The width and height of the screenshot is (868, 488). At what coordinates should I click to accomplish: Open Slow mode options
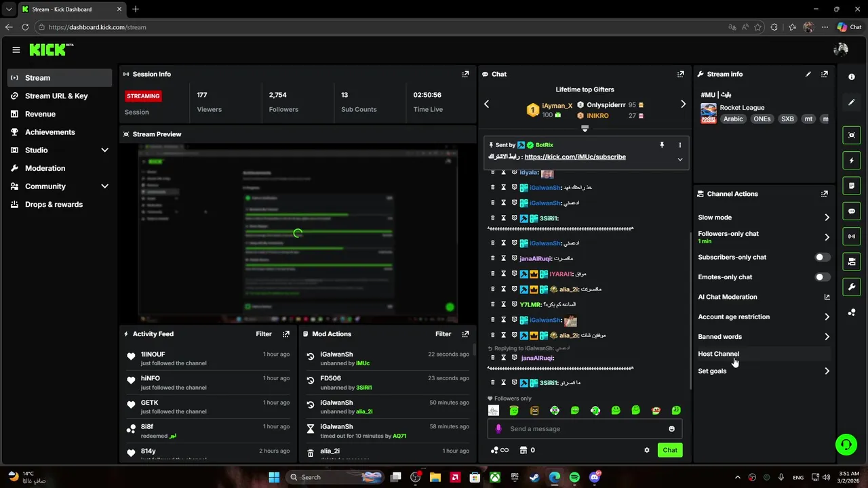point(764,218)
